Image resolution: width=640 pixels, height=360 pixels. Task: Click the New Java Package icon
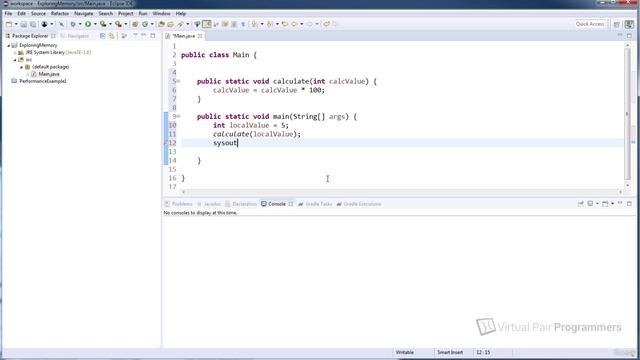[135, 24]
